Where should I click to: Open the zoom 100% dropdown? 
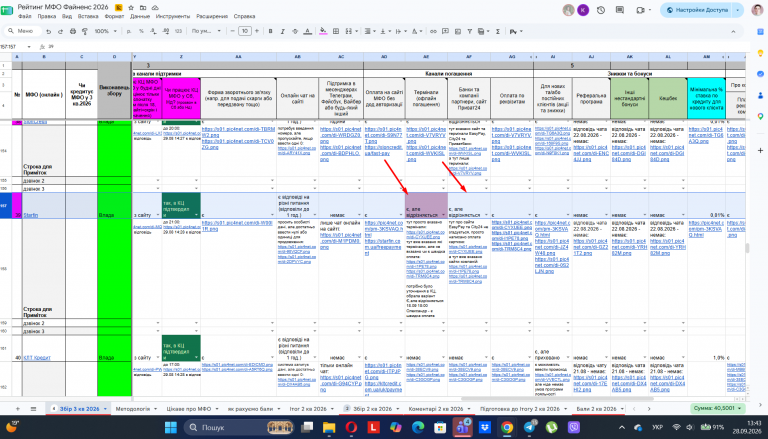[x=106, y=31]
